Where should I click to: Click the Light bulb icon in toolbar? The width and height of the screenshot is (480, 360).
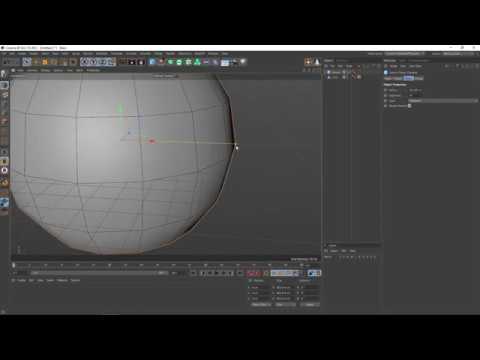point(243,62)
